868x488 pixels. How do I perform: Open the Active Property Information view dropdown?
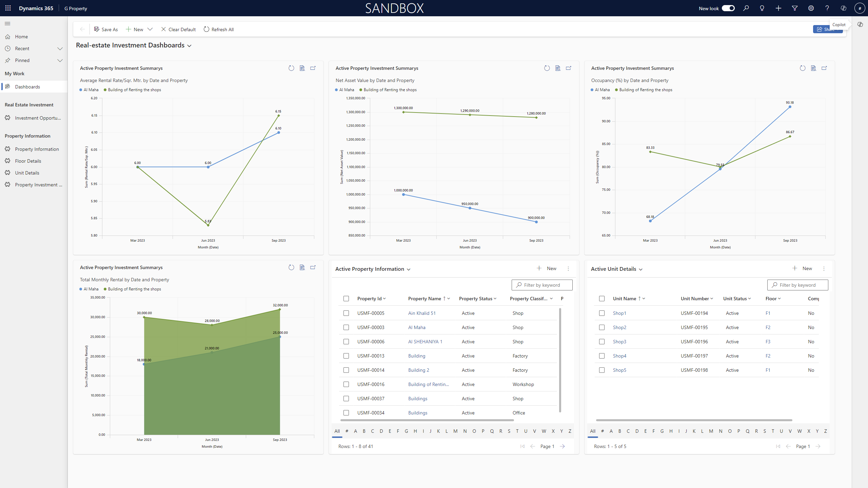(x=409, y=269)
